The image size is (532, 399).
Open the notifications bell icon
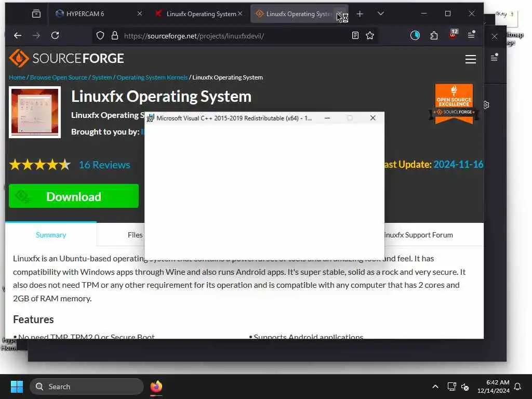click(x=517, y=387)
